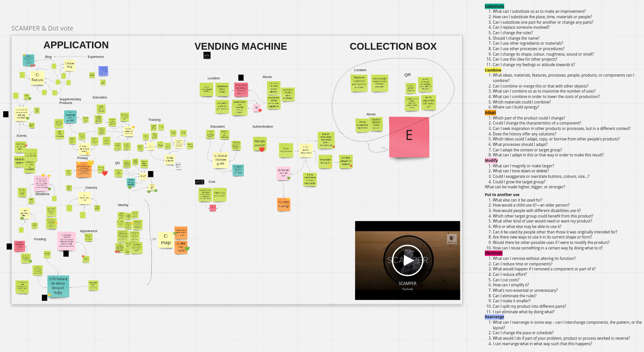Click the SCAMPER video title link
The image size is (644, 352).
(407, 283)
